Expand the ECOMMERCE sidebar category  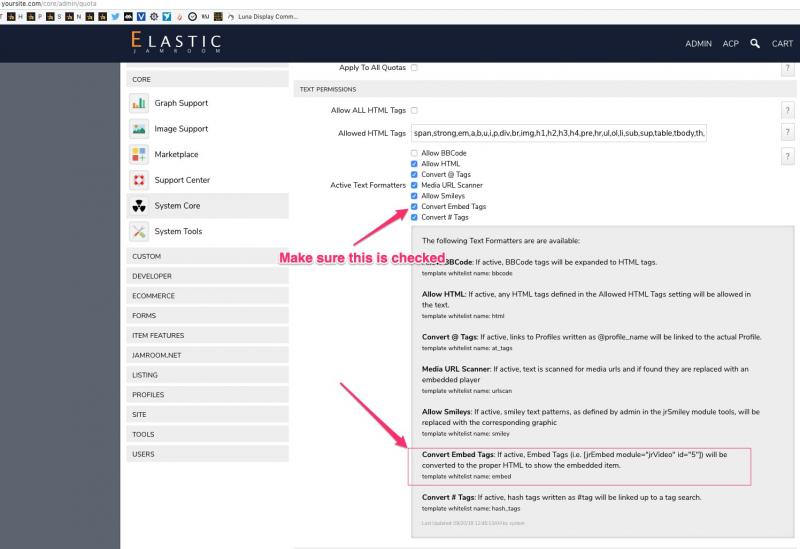pos(153,296)
